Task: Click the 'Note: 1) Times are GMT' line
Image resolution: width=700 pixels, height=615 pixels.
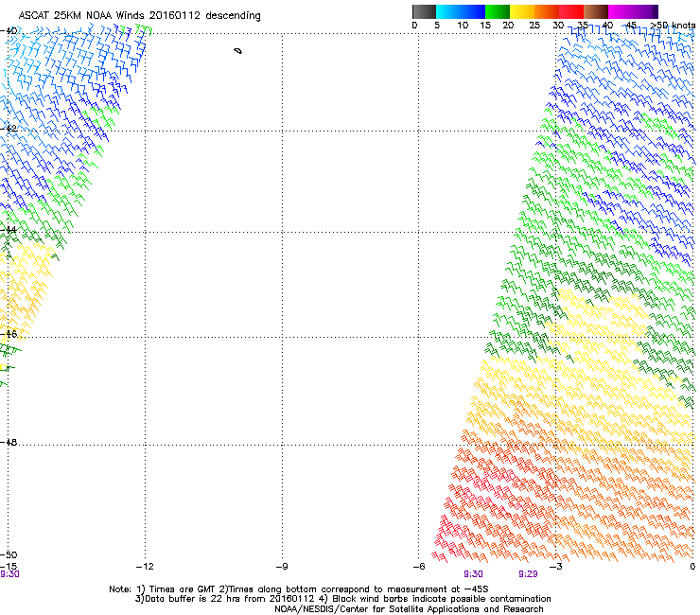Action: pyautogui.click(x=299, y=589)
